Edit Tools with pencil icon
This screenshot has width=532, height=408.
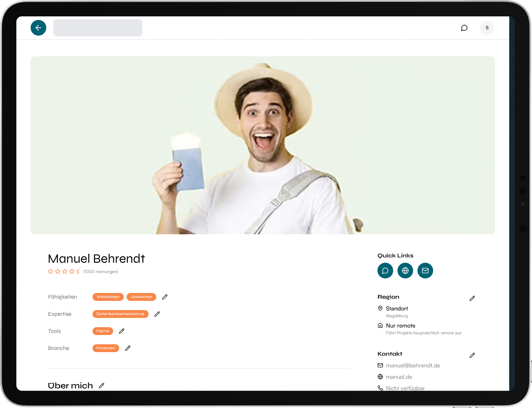click(122, 331)
